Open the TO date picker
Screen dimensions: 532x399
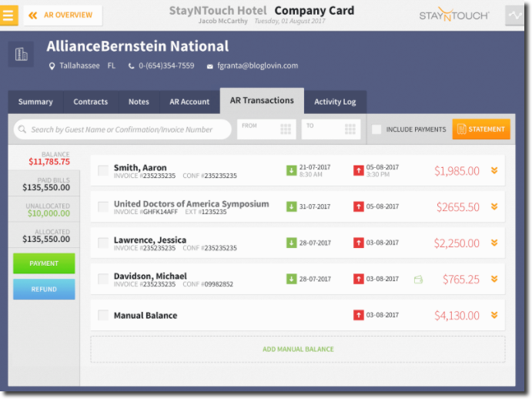coord(331,129)
